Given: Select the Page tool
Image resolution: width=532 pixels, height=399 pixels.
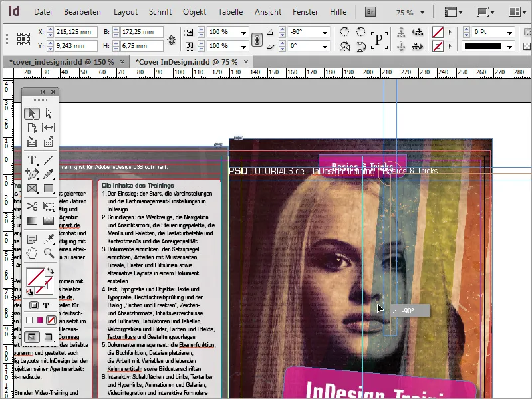Looking at the screenshot, I should (x=32, y=128).
